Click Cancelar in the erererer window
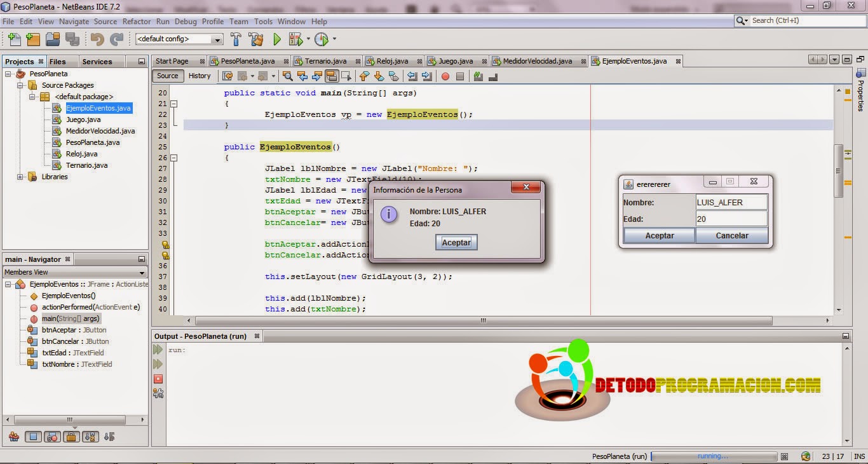 (x=731, y=235)
